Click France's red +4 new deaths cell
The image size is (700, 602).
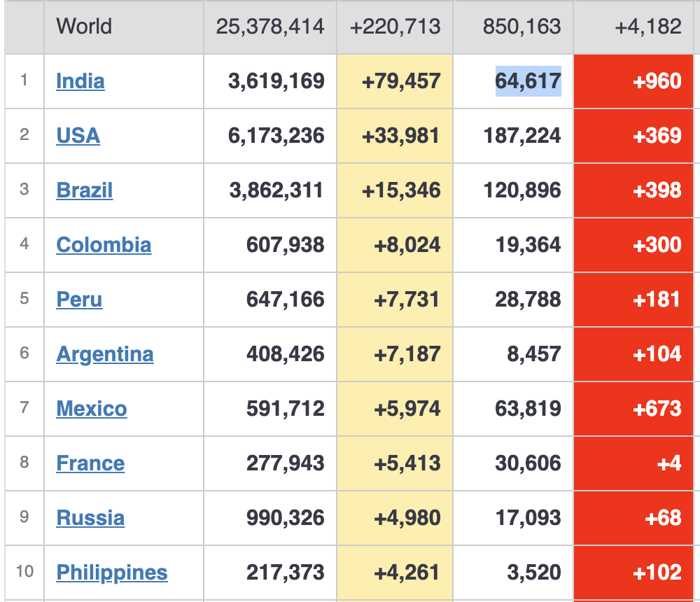pyautogui.click(x=669, y=463)
